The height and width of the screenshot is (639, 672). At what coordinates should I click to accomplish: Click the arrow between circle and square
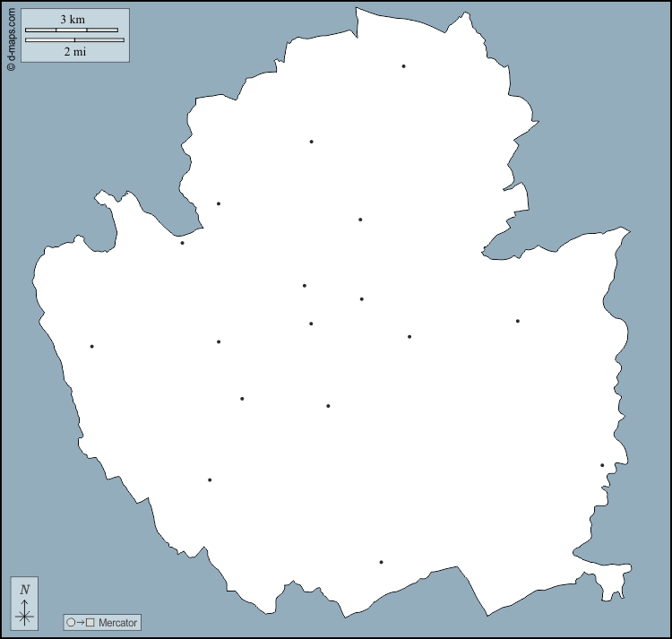tap(80, 622)
